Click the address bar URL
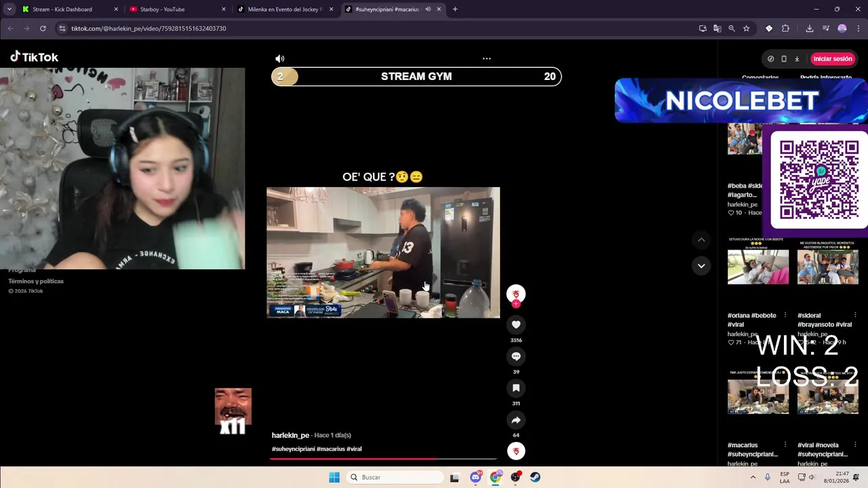The image size is (868, 488). pyautogui.click(x=149, y=28)
